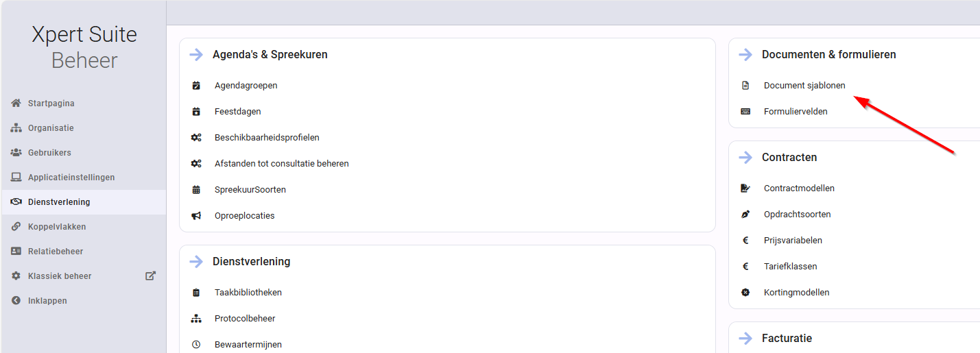Open Opdrachtsoorten
Viewport: 980px width, 353px height.
coord(798,215)
